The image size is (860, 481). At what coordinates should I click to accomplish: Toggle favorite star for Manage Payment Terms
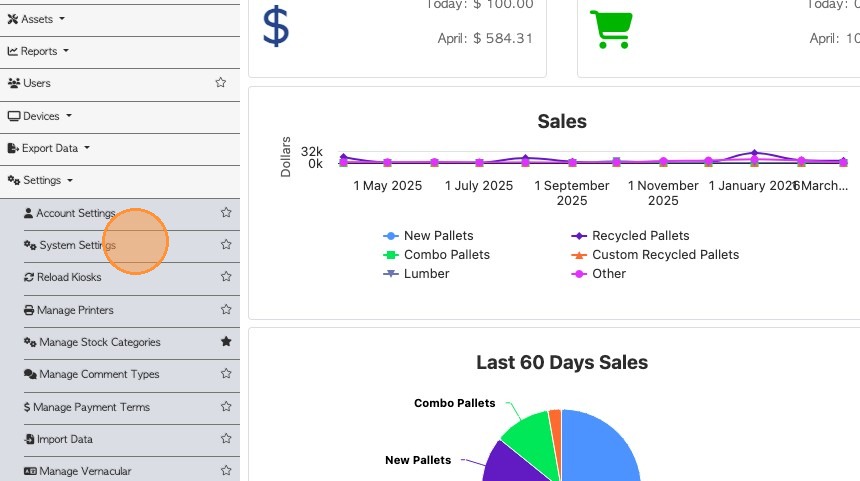click(x=226, y=407)
